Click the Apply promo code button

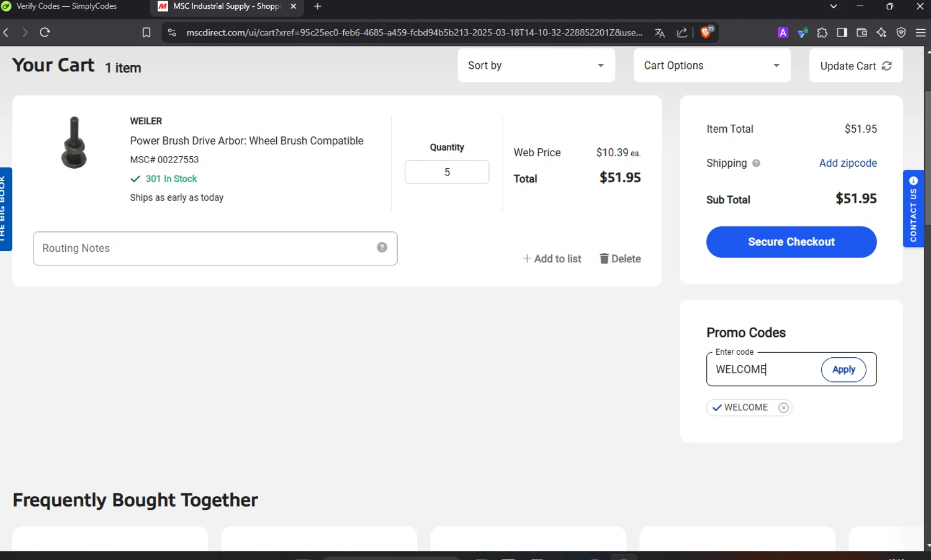click(843, 370)
